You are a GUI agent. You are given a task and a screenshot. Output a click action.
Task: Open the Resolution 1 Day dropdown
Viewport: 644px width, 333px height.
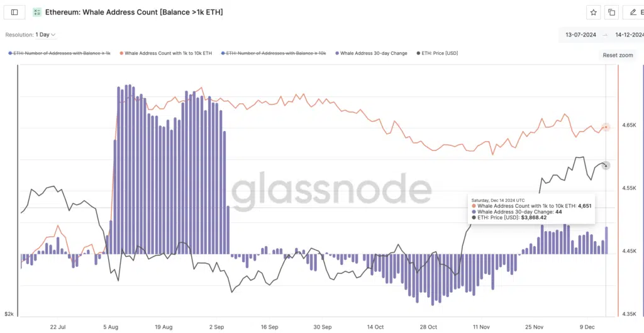click(31, 35)
